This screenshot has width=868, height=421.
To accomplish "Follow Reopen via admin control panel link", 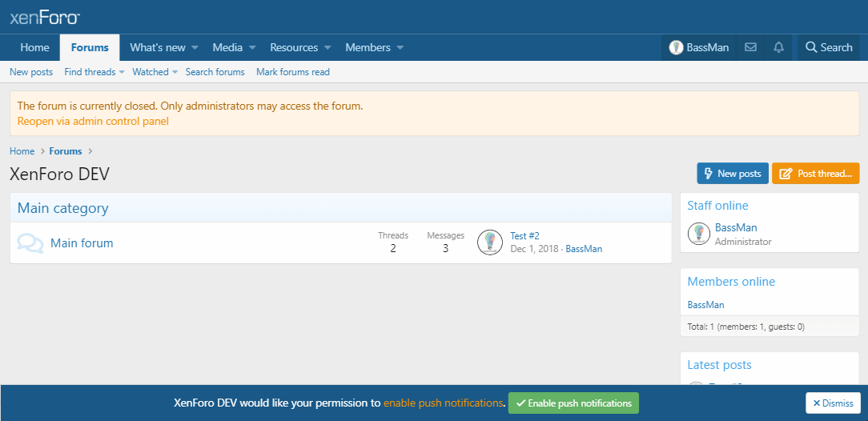I will (x=93, y=122).
